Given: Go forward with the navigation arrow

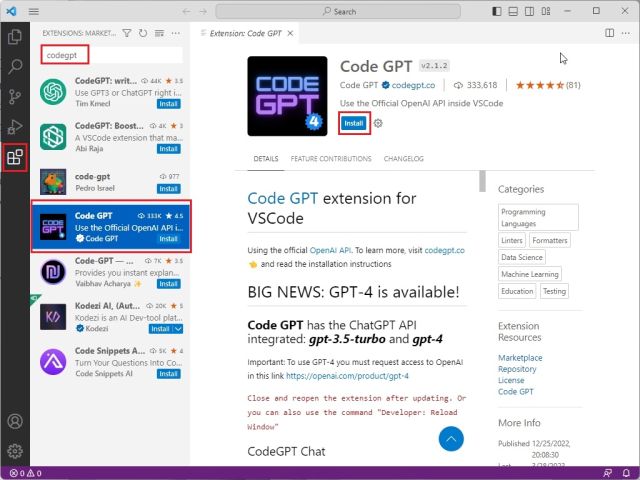Looking at the screenshot, I should click(203, 11).
